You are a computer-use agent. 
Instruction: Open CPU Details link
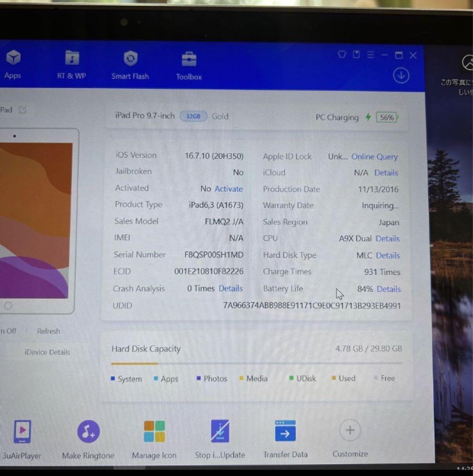tap(387, 238)
